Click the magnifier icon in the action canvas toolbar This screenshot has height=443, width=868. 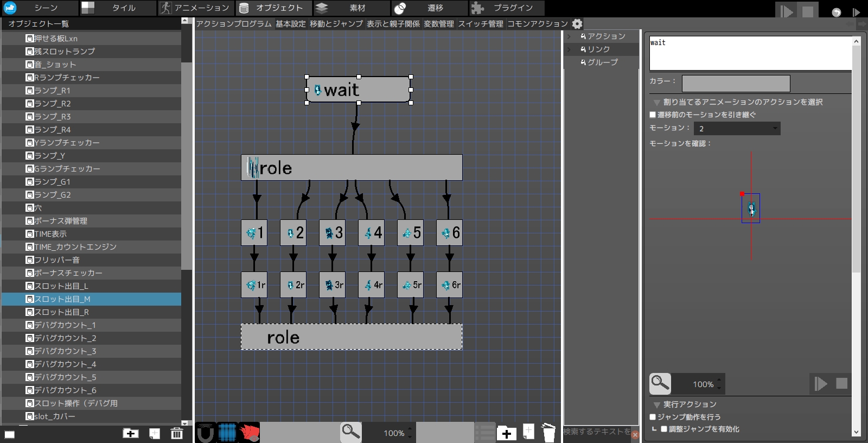coord(350,432)
